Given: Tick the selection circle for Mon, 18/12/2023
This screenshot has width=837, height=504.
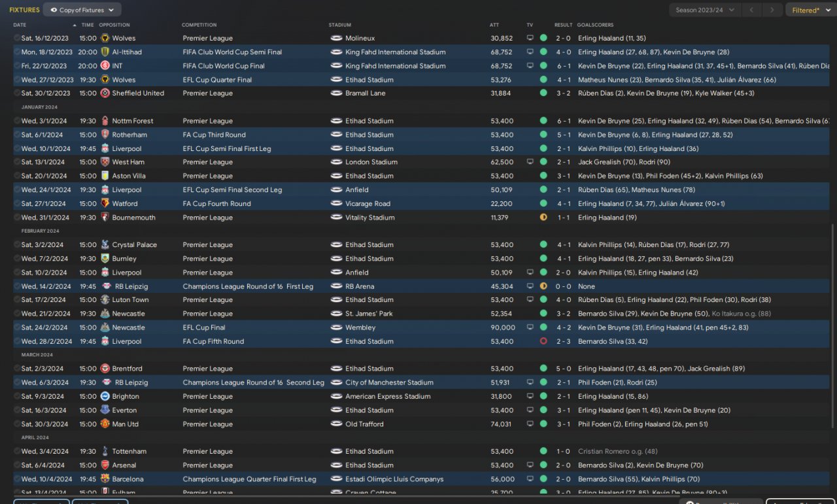Looking at the screenshot, I should pyautogui.click(x=17, y=52).
